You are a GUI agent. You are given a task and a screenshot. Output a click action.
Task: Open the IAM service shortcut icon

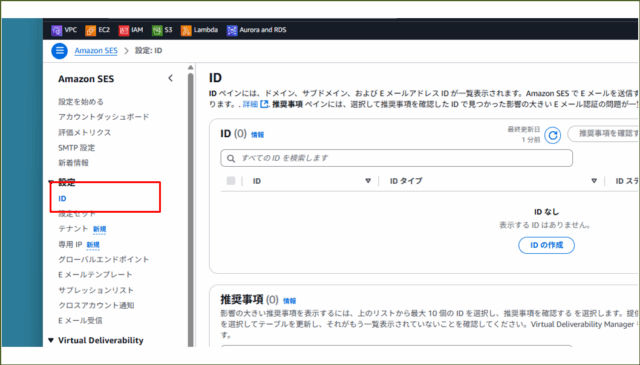pos(124,30)
